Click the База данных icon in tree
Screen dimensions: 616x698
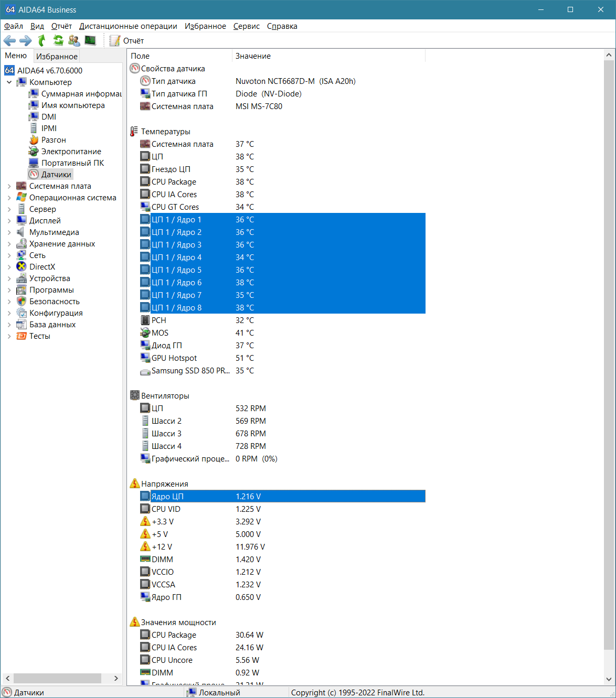click(22, 325)
